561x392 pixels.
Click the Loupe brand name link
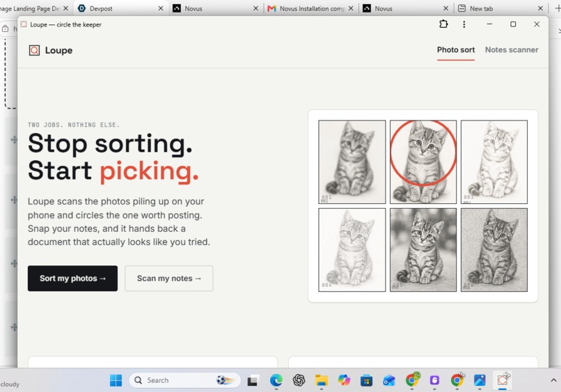(58, 50)
